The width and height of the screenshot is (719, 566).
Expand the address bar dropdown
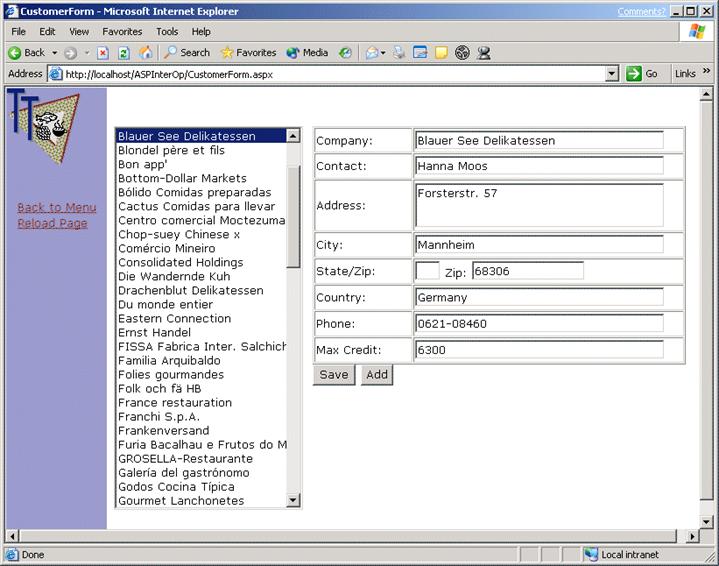[x=612, y=74]
